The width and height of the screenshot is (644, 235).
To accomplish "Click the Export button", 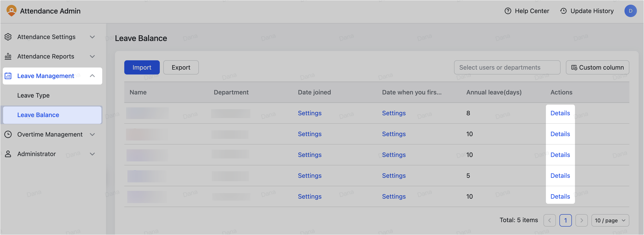I will [181, 67].
